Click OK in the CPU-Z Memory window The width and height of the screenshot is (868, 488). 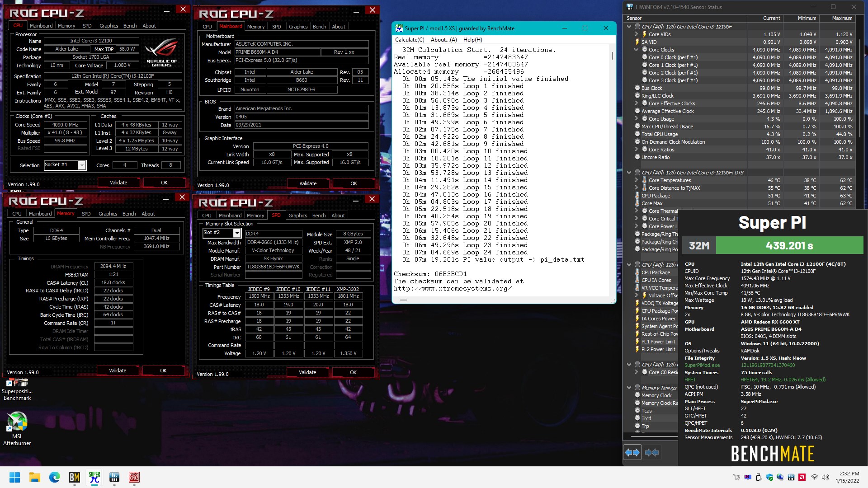pos(163,371)
